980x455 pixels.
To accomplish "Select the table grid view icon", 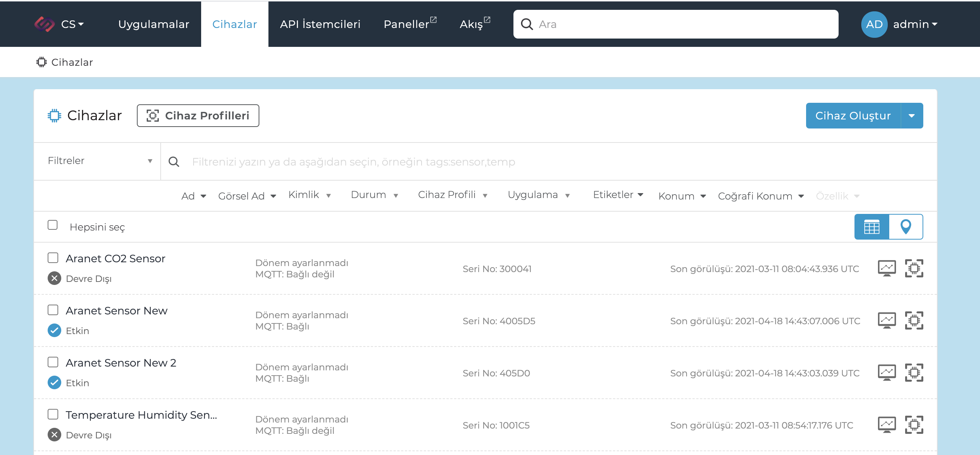I will [871, 227].
